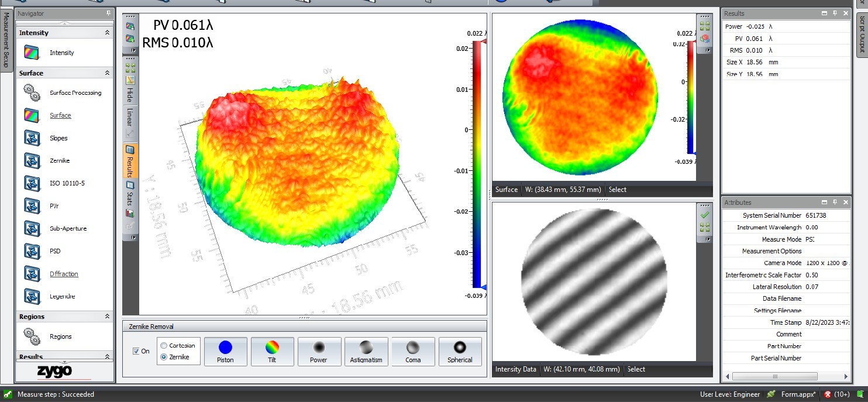Toggle Spherical removal
The image size is (868, 402).
460,352
